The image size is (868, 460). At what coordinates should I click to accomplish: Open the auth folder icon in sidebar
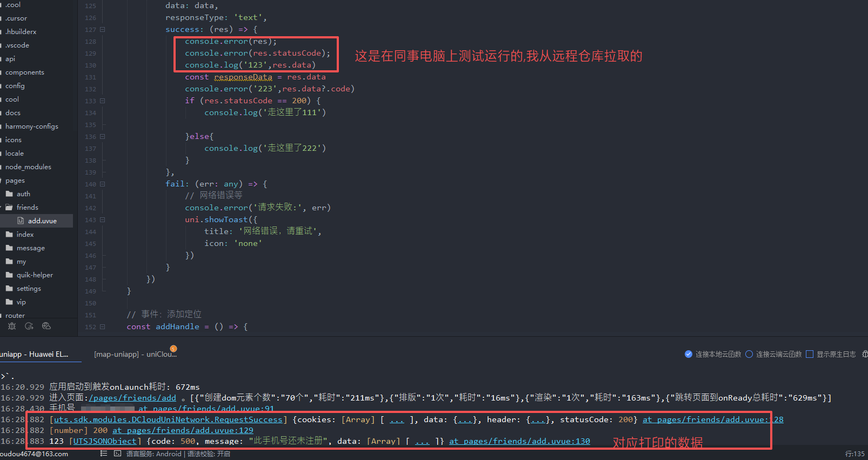click(9, 194)
